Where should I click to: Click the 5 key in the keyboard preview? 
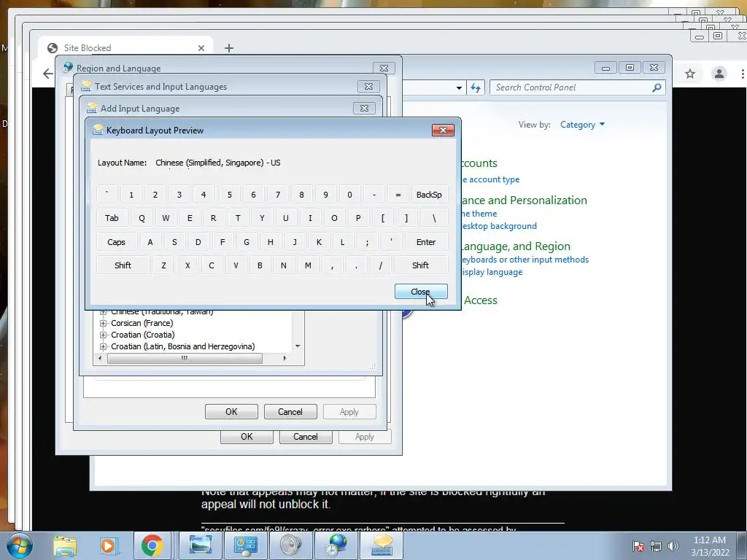point(230,194)
